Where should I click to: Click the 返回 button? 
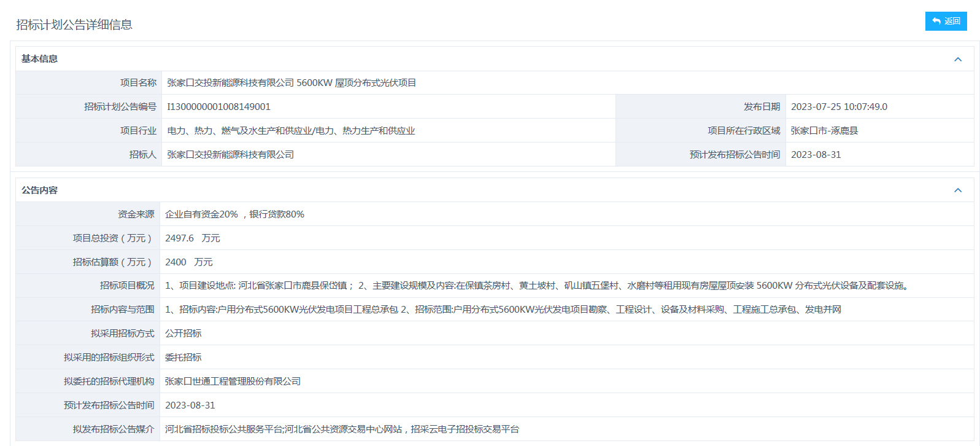[946, 21]
